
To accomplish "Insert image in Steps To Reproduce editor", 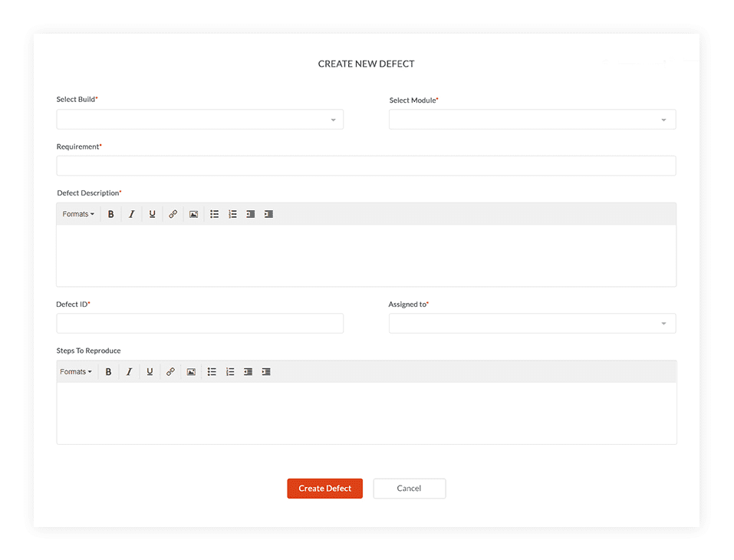I will point(191,372).
